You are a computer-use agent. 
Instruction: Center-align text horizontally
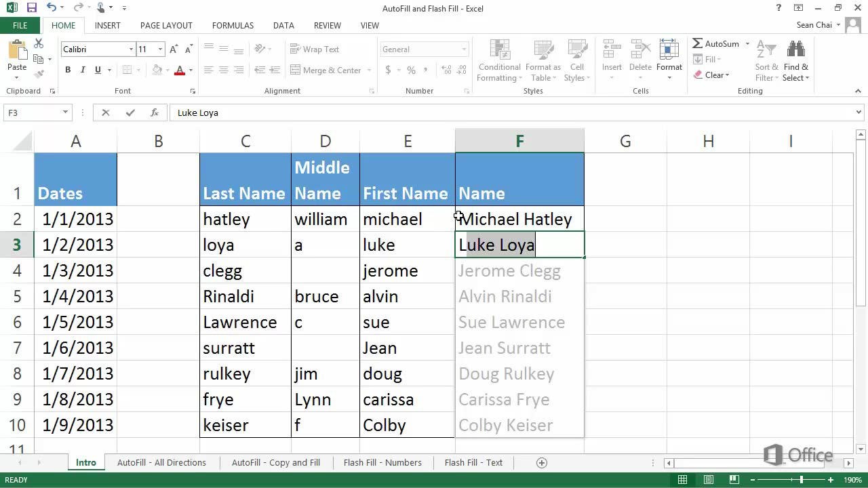tap(223, 70)
